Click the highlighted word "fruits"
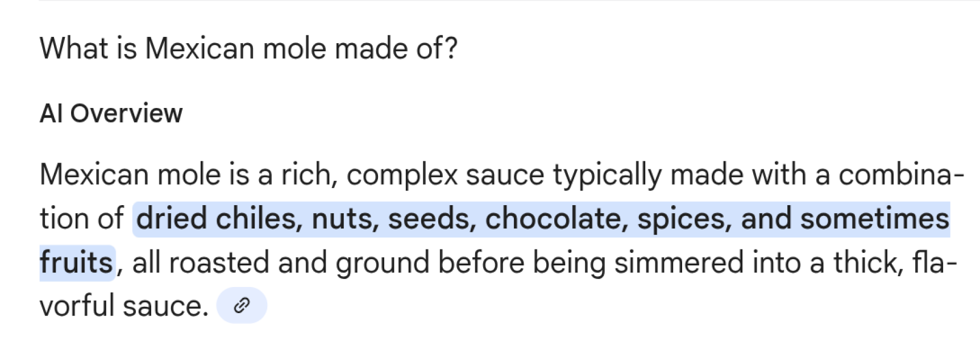This screenshot has width=980, height=341. tap(76, 263)
